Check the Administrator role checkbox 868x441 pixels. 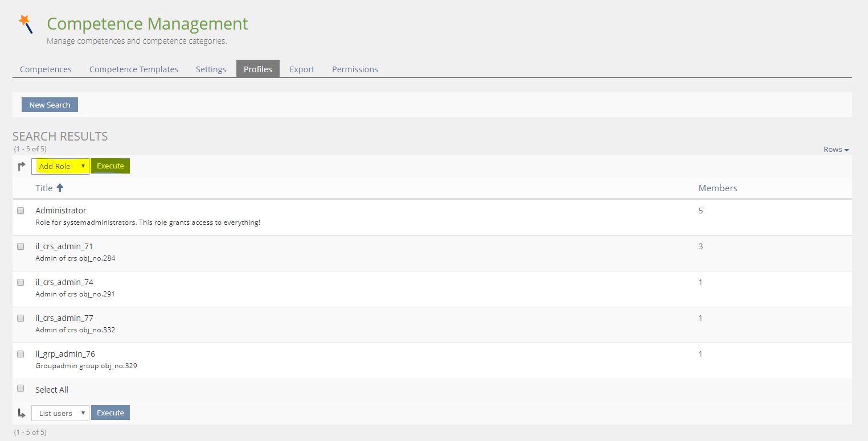click(x=21, y=211)
